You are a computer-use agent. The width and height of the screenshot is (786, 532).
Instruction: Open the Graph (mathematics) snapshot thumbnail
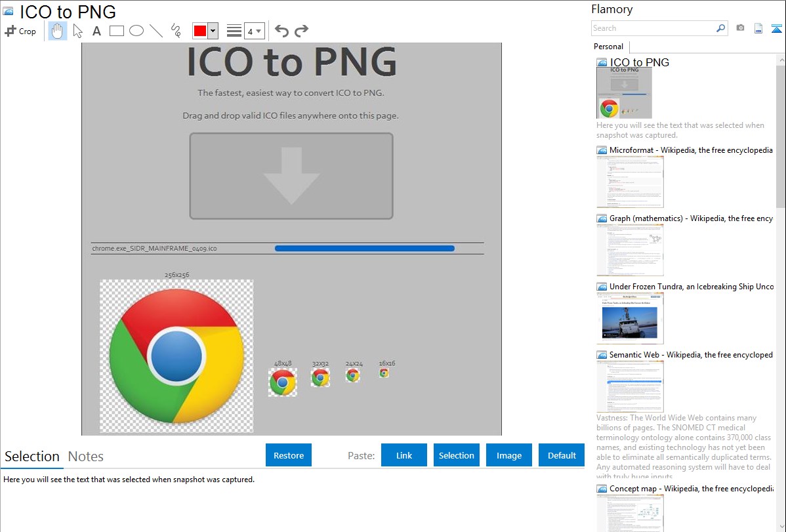tap(630, 250)
